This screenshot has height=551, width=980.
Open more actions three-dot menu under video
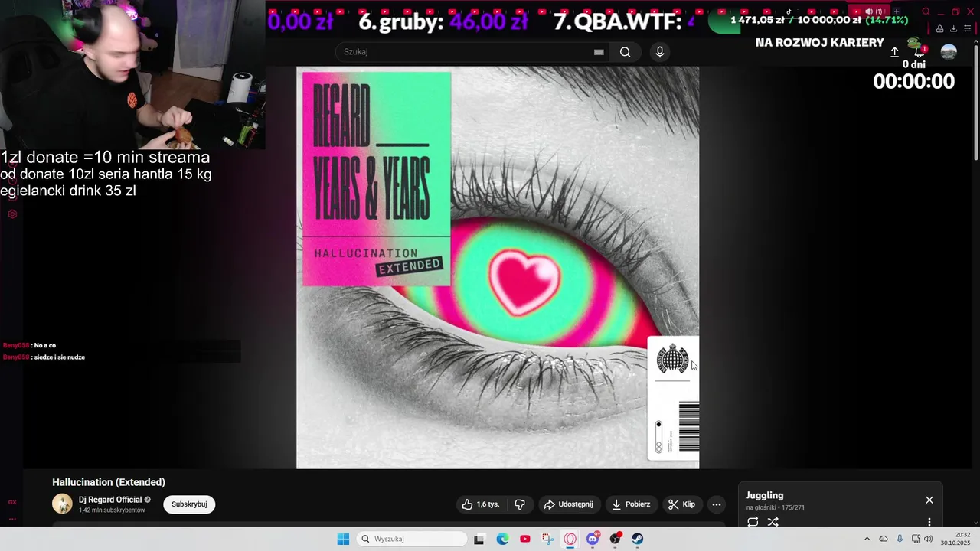pyautogui.click(x=717, y=504)
